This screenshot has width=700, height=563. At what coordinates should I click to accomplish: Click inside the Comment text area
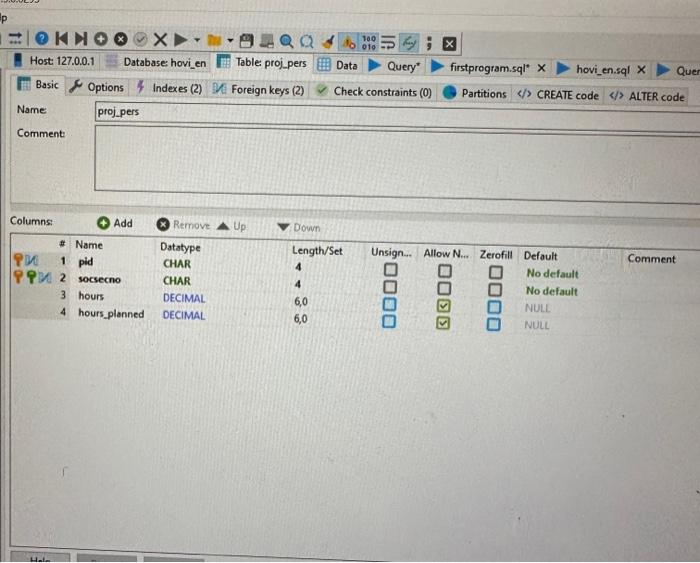pos(397,163)
